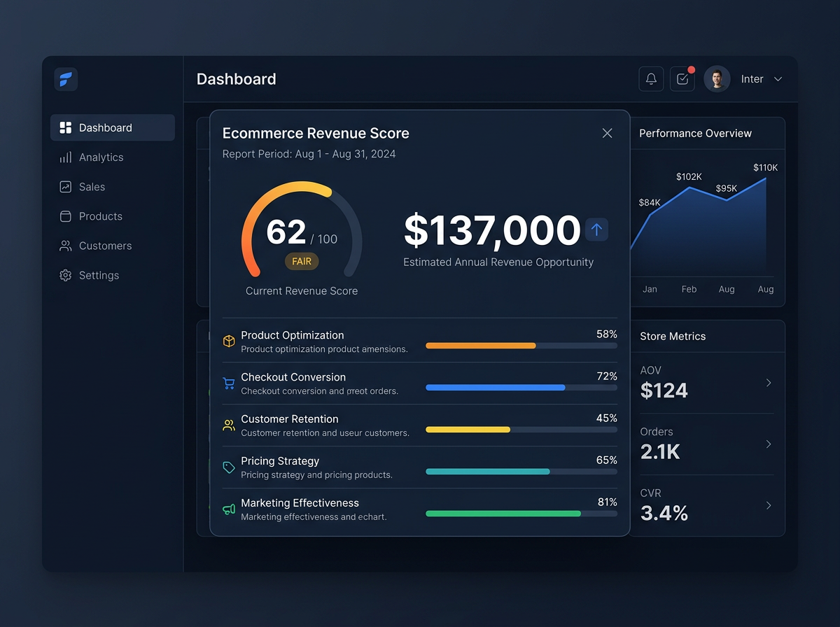The height and width of the screenshot is (627, 840).
Task: Click the Report Period Aug 1 - Aug 31 text
Action: (309, 154)
